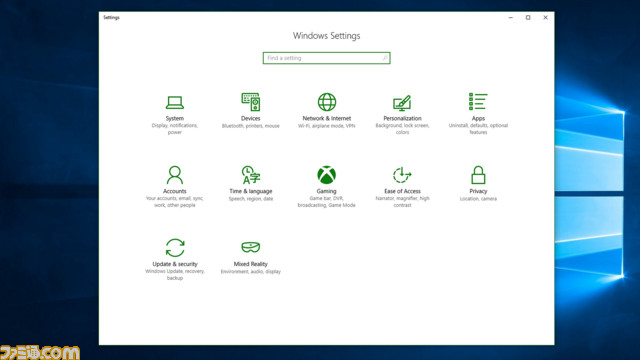
Task: Open the Network & Internet globe icon
Action: pos(327,102)
